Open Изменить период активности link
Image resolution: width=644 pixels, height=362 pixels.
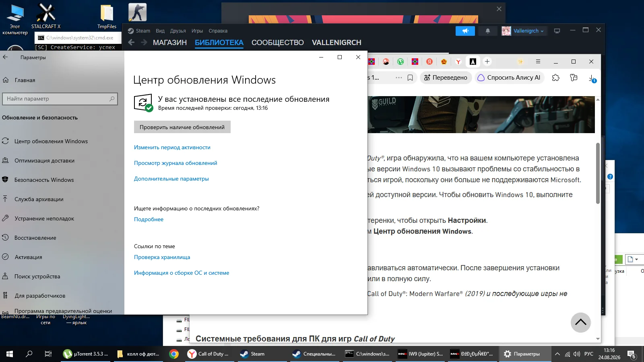pos(172,147)
